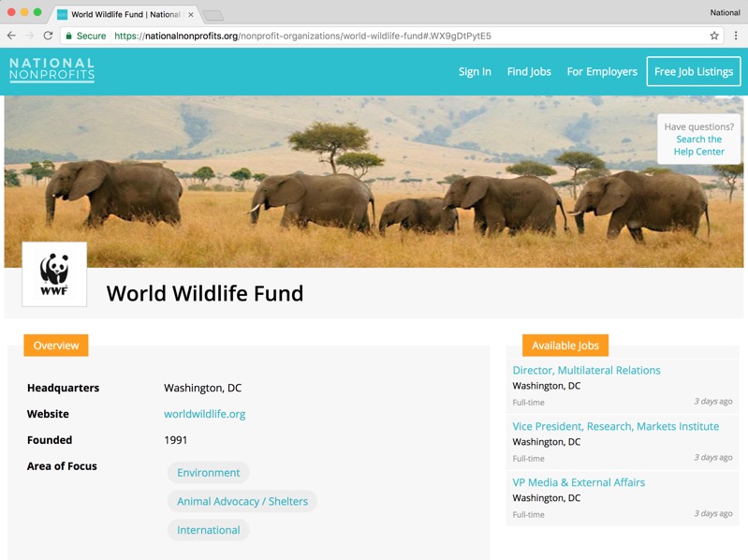Click the World Wildlife Fund heading
This screenshot has width=748, height=560.
point(205,293)
